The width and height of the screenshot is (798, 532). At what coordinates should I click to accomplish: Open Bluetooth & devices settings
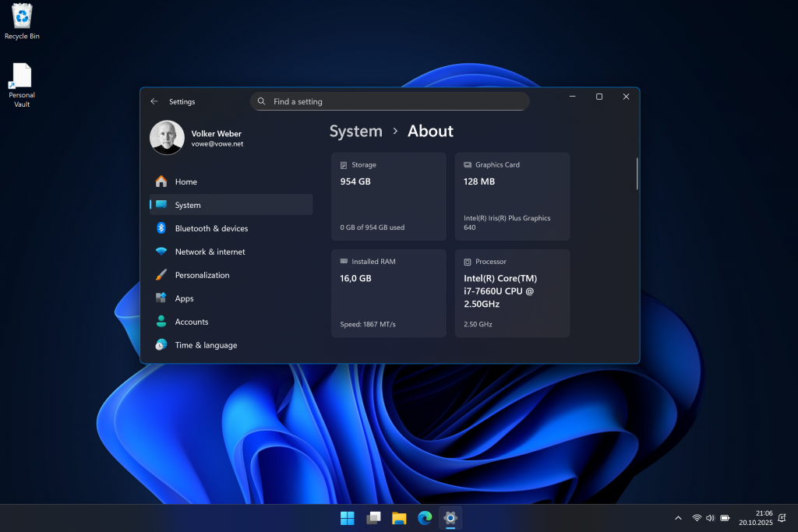pyautogui.click(x=211, y=228)
